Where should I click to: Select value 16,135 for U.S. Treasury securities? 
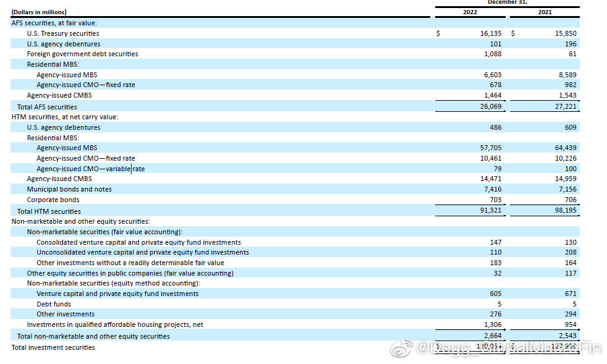pyautogui.click(x=490, y=33)
